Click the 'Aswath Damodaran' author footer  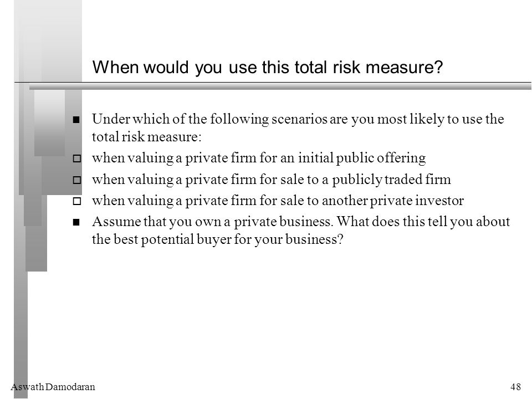(53, 387)
